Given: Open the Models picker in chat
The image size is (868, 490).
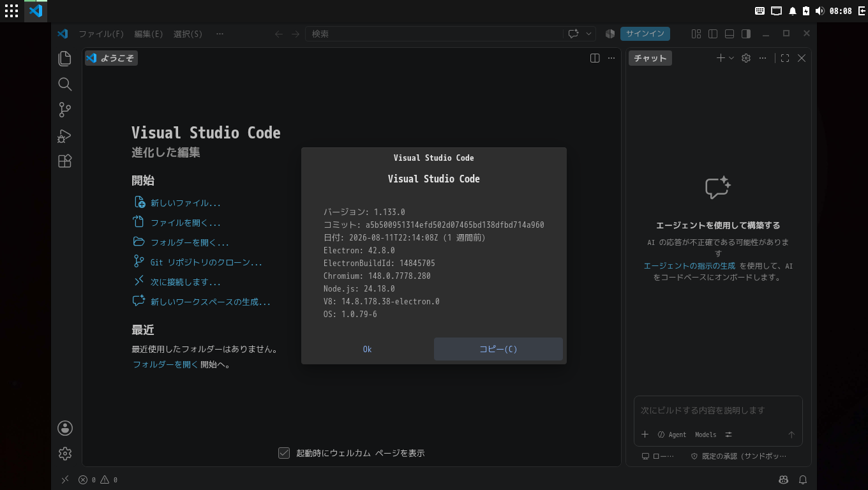Looking at the screenshot, I should click(x=705, y=434).
